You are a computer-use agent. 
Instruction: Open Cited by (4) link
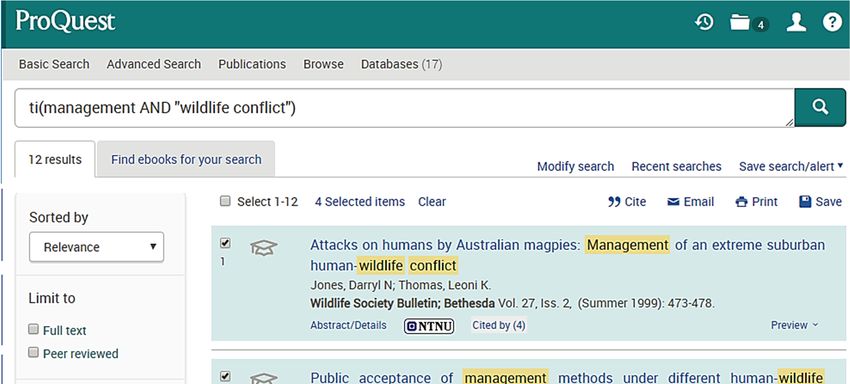(x=498, y=325)
